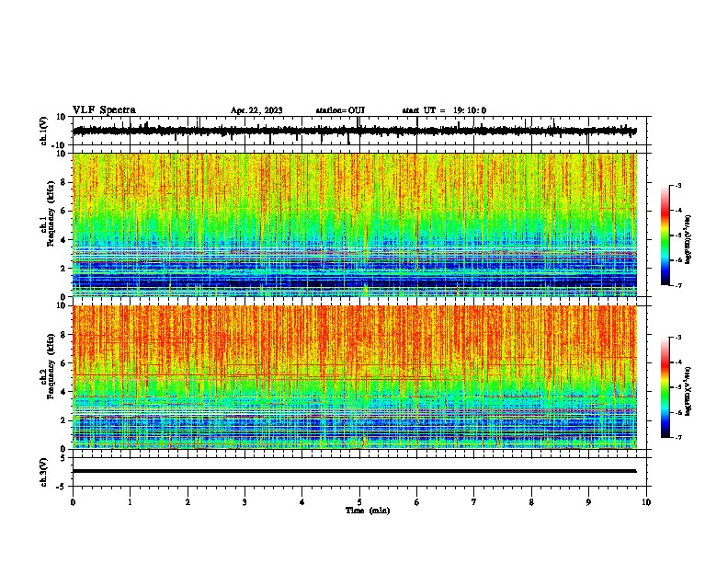Click the "station=OUI" header text
The image size is (728, 563).
[x=340, y=110]
